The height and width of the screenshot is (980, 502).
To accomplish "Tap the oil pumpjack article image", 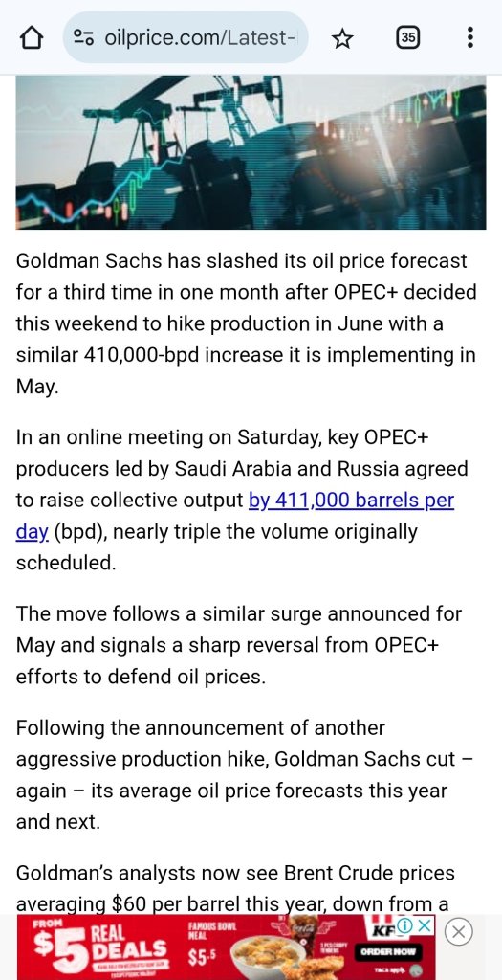I will 251,152.
